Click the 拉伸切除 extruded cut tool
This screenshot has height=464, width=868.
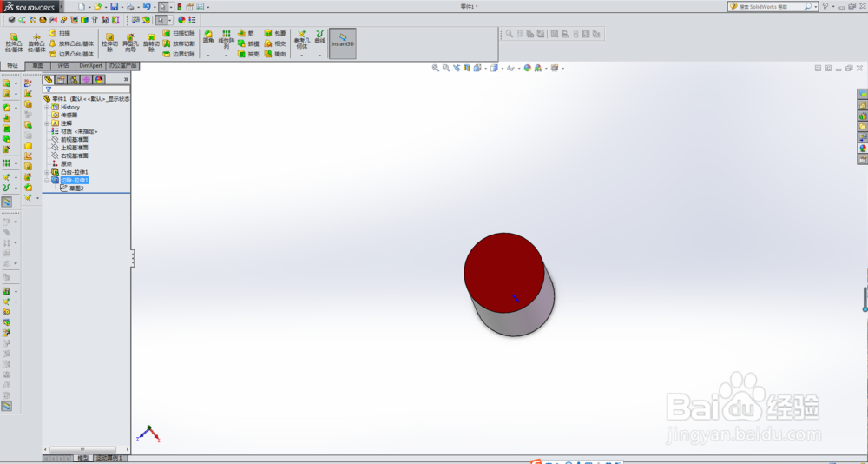(x=109, y=43)
